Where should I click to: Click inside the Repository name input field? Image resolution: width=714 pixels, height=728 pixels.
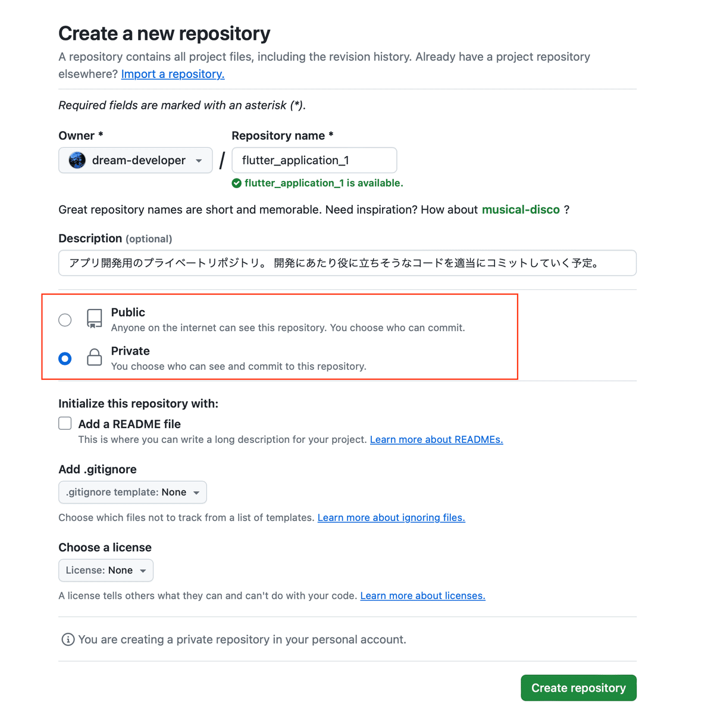[x=314, y=160]
